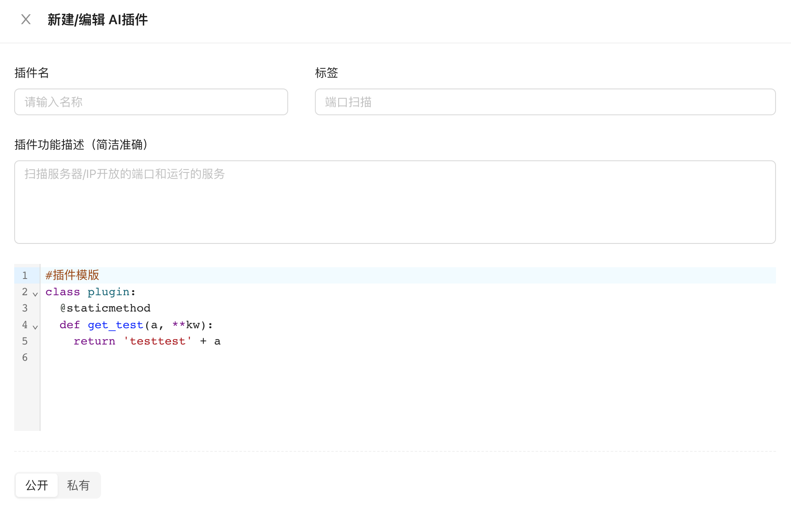Click the empty line 6 in editor
Screen dimensions: 791x532
click(125, 357)
